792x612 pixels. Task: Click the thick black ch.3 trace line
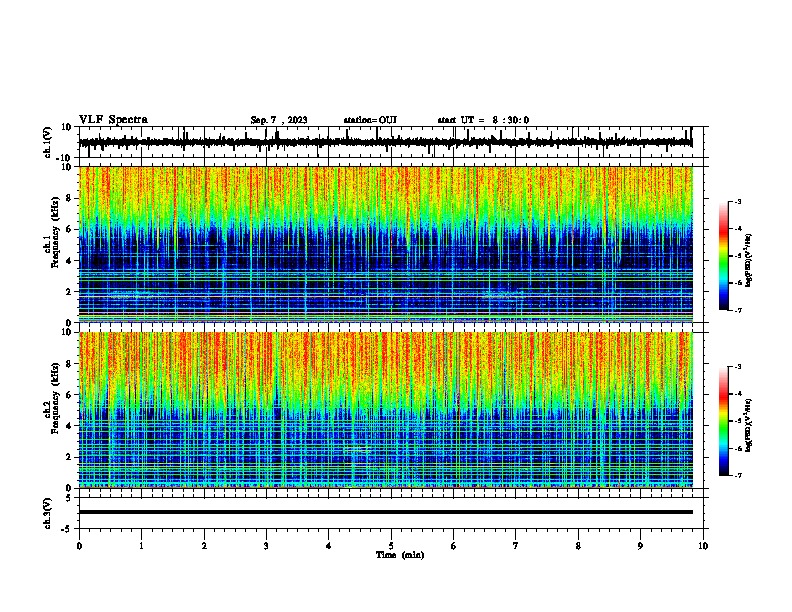pyautogui.click(x=386, y=512)
